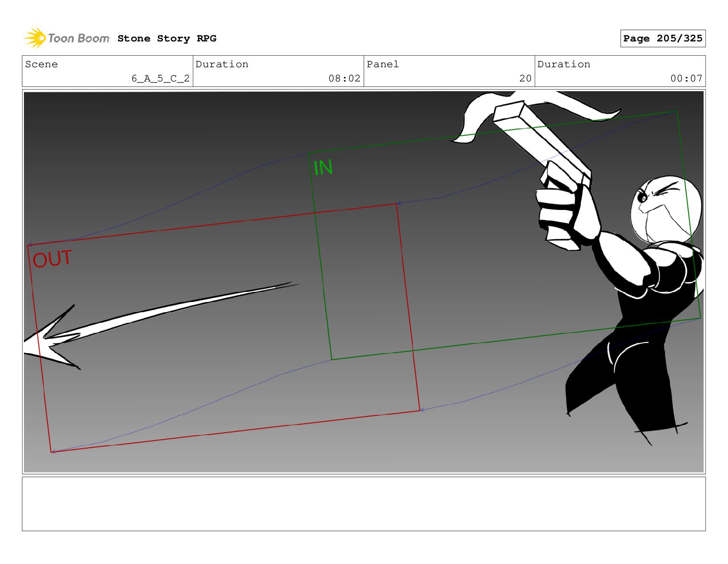728x564 pixels.
Task: Click the 'Panel' header label
Action: 382,64
